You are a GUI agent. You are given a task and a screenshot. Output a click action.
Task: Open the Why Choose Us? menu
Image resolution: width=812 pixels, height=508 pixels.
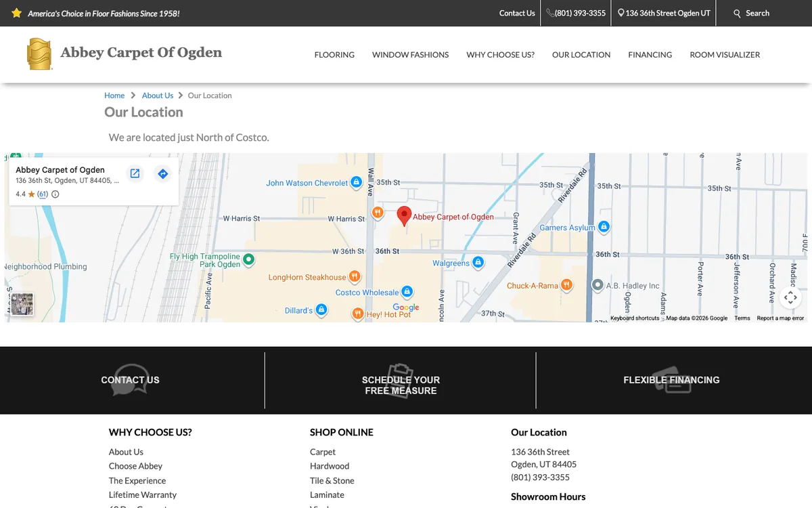pyautogui.click(x=500, y=55)
